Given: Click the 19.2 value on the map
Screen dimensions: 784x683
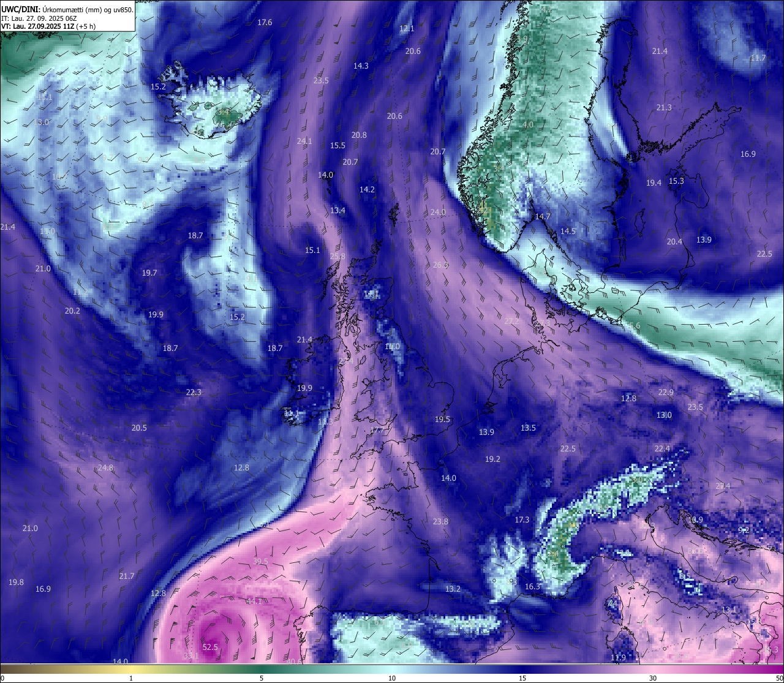Looking at the screenshot, I should click(492, 459).
